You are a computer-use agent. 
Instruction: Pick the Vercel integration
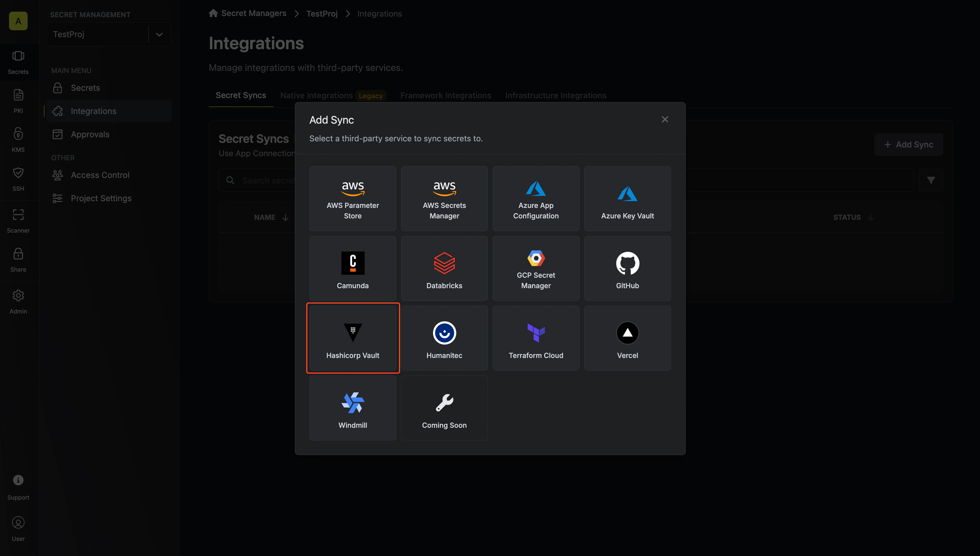[627, 338]
